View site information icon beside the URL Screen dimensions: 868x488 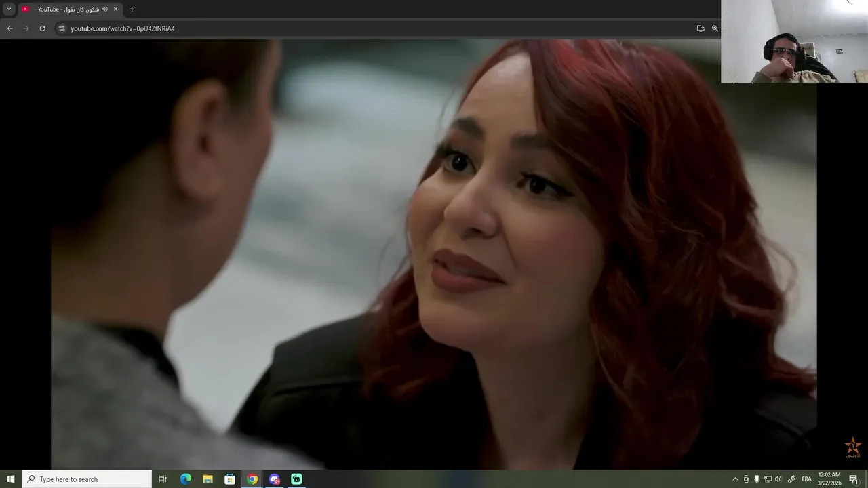62,28
